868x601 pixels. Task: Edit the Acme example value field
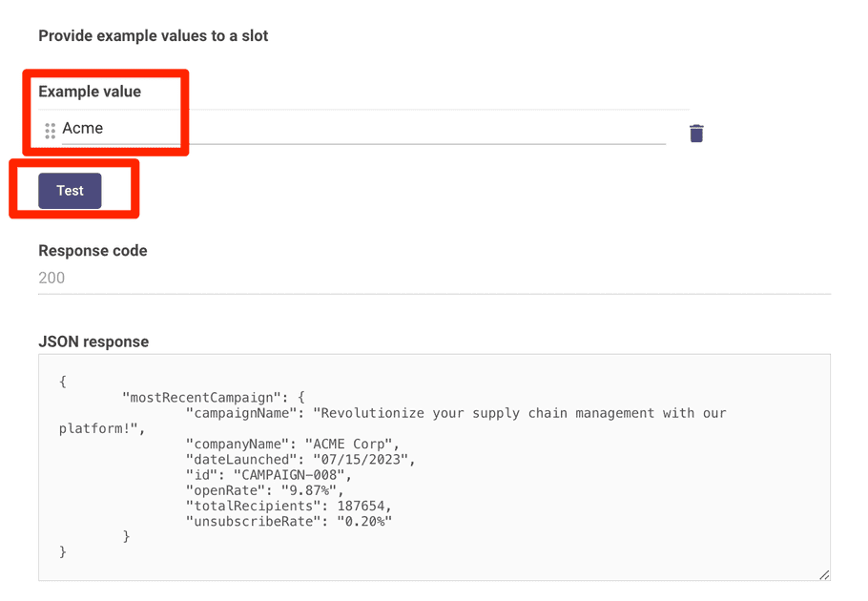pos(363,129)
